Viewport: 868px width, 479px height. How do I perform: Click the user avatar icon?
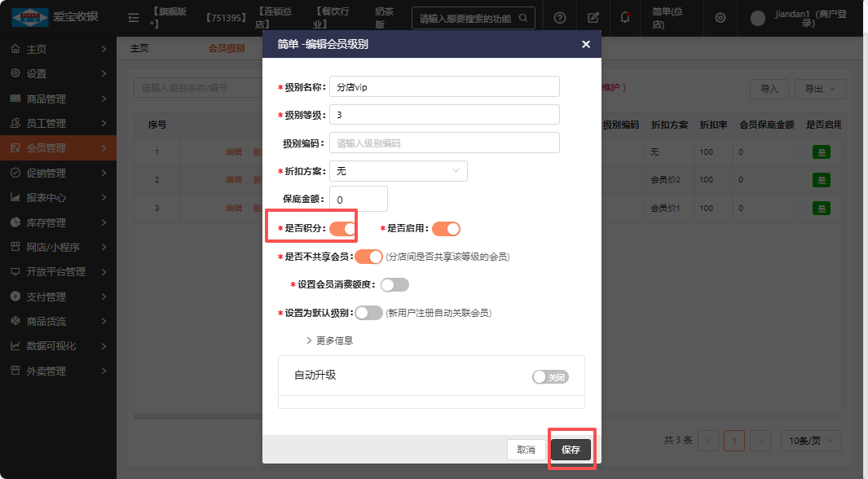(758, 18)
